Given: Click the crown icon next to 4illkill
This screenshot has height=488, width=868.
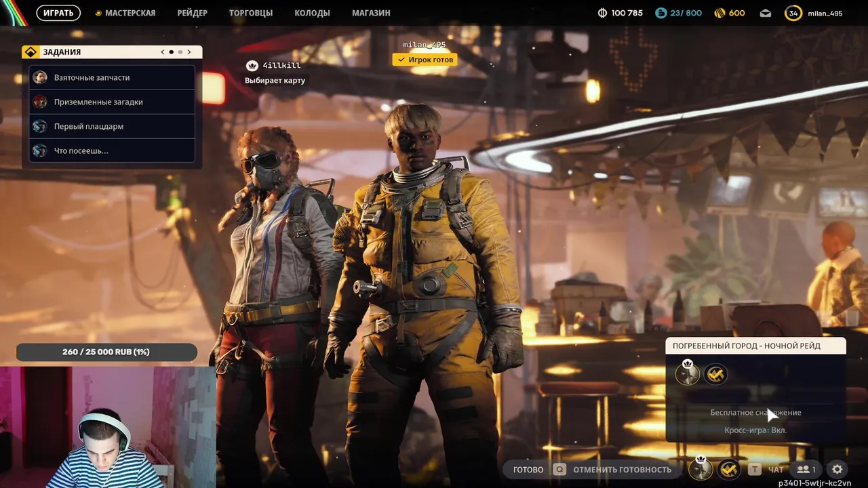Looking at the screenshot, I should click(252, 66).
